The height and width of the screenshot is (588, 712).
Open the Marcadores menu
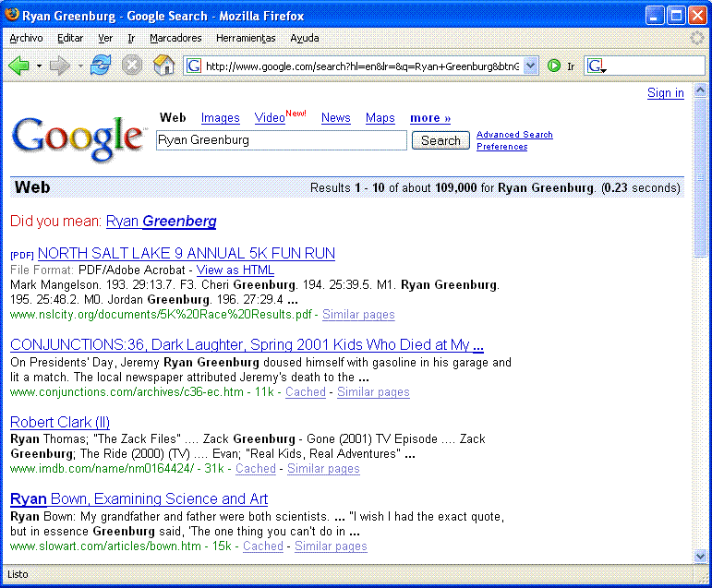pos(175,38)
